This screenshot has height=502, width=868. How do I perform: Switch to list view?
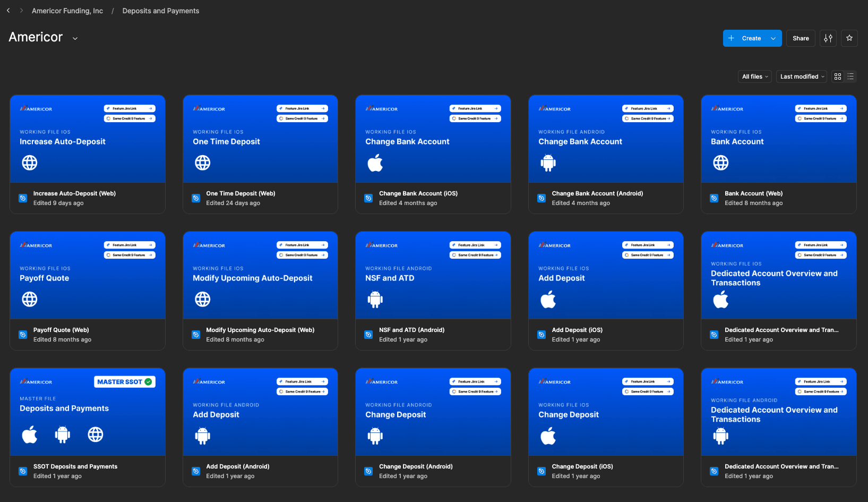[850, 76]
